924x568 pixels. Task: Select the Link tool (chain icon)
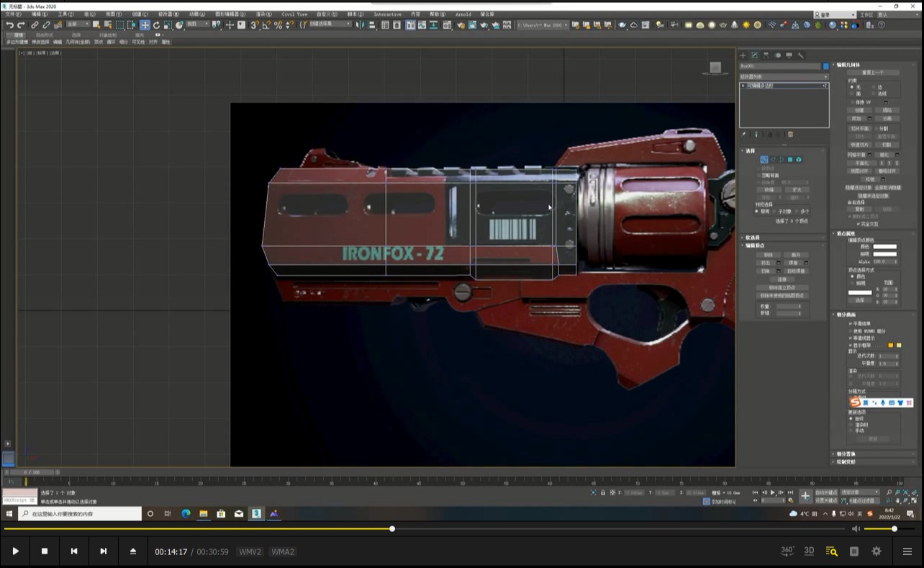(x=34, y=24)
